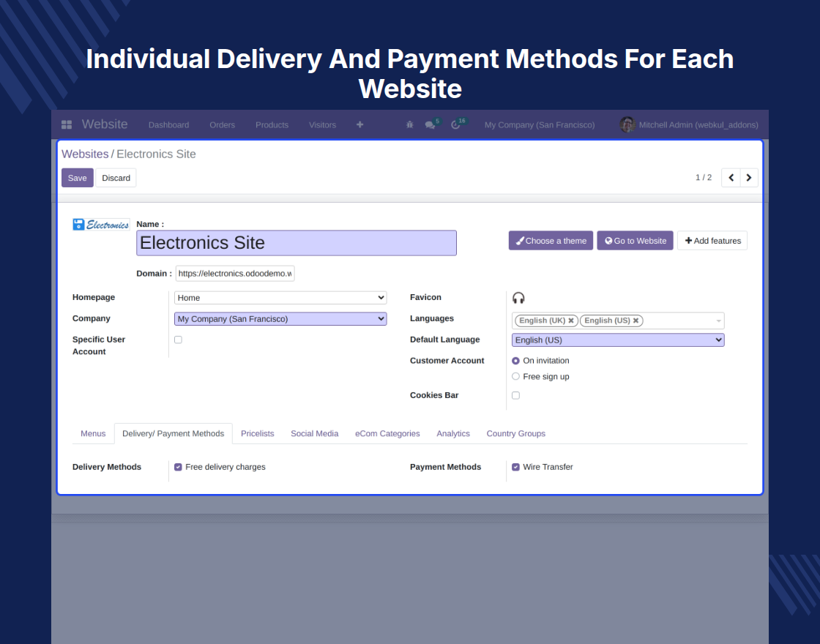The height and width of the screenshot is (644, 820).
Task: Click Mitchell Admin user avatar
Action: click(x=627, y=124)
